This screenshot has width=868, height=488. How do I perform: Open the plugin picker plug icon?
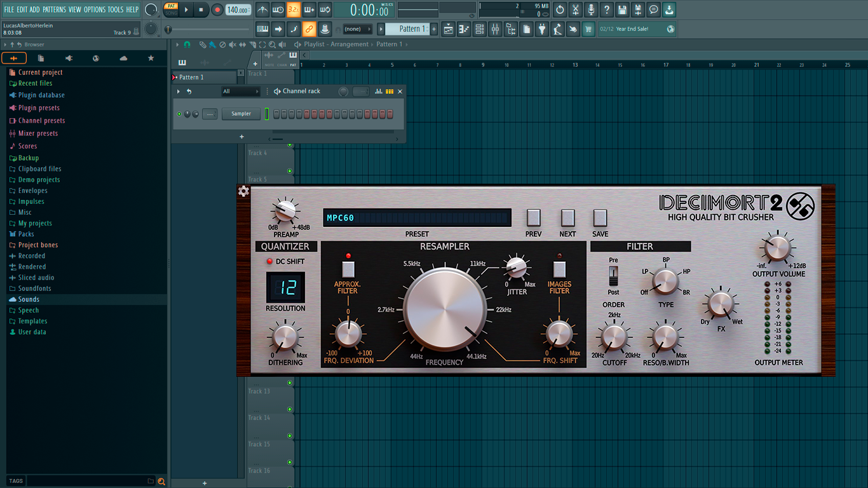542,29
